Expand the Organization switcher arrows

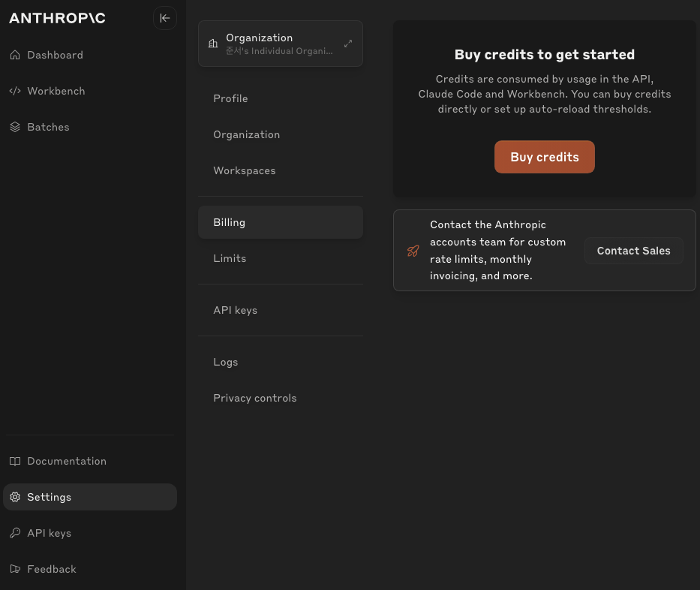[348, 44]
